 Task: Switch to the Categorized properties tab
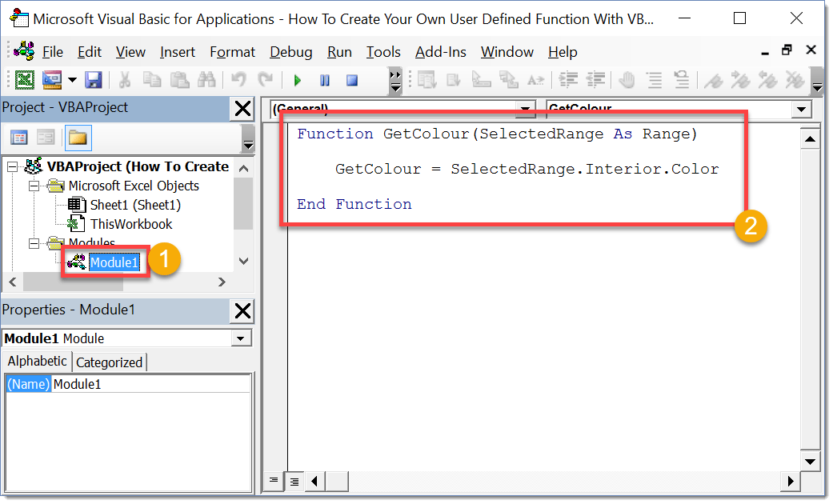tap(109, 362)
